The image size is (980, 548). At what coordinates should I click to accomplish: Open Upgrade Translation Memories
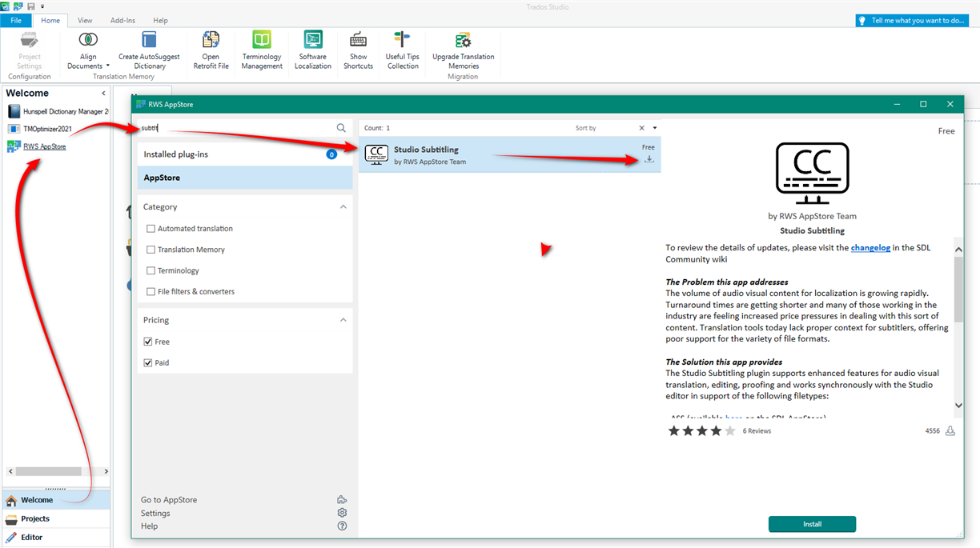(463, 50)
